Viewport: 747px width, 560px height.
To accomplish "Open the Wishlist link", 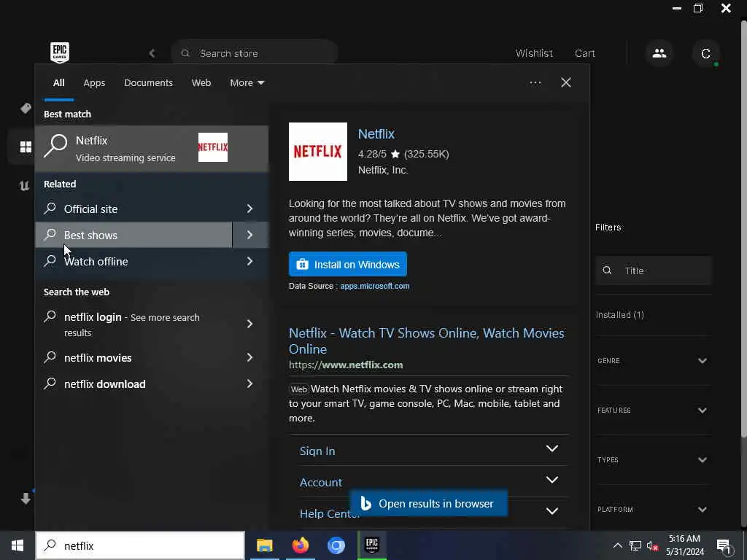I will (534, 53).
